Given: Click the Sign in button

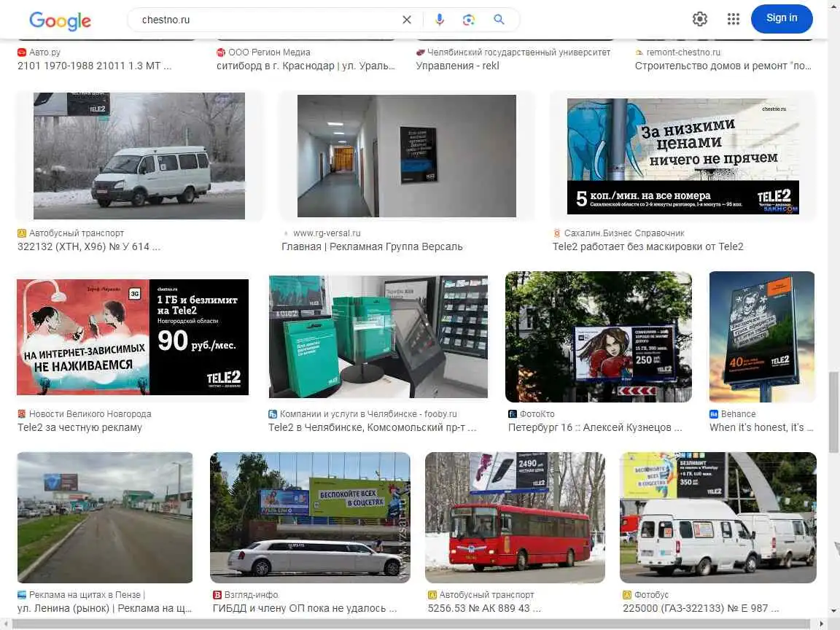Looking at the screenshot, I should [782, 18].
